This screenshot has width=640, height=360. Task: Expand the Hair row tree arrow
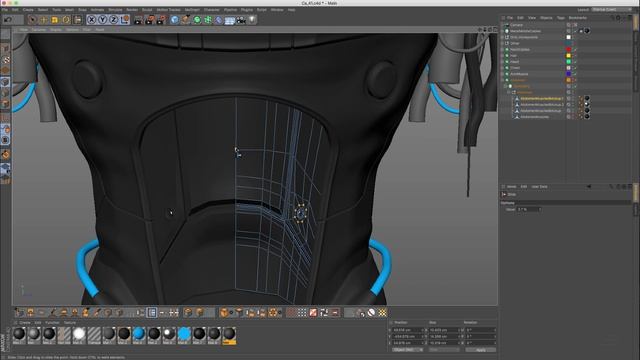click(x=503, y=56)
